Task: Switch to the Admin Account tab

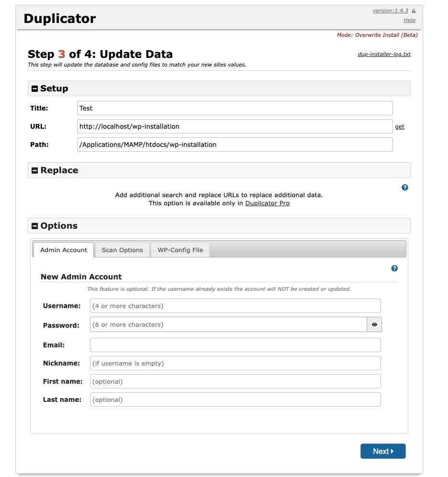Action: tap(64, 250)
